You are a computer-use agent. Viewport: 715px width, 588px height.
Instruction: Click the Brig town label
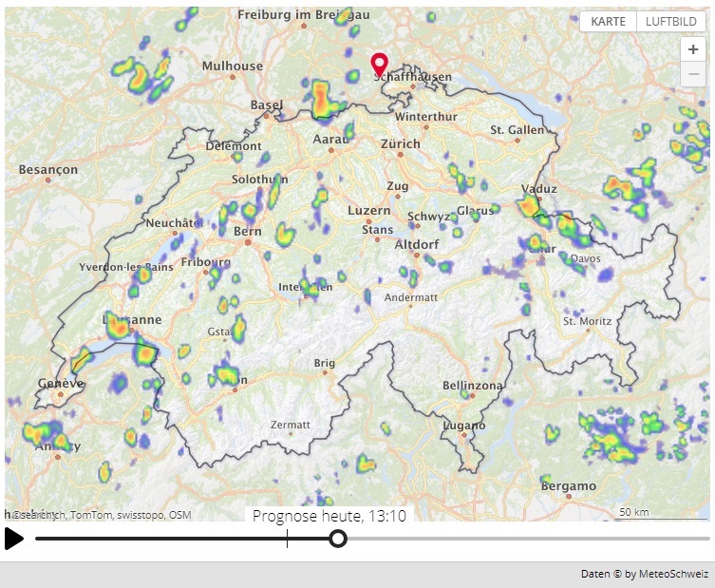[x=325, y=363]
